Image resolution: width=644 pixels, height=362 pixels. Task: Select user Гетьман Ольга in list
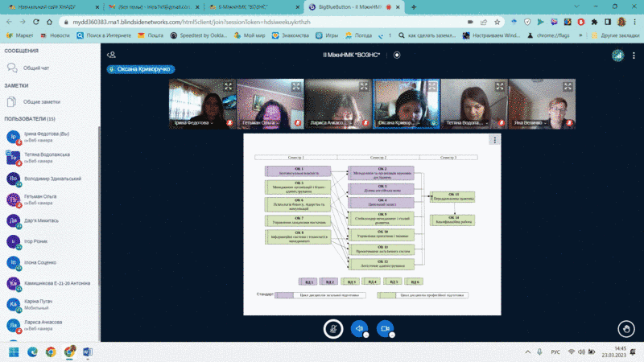click(x=49, y=200)
